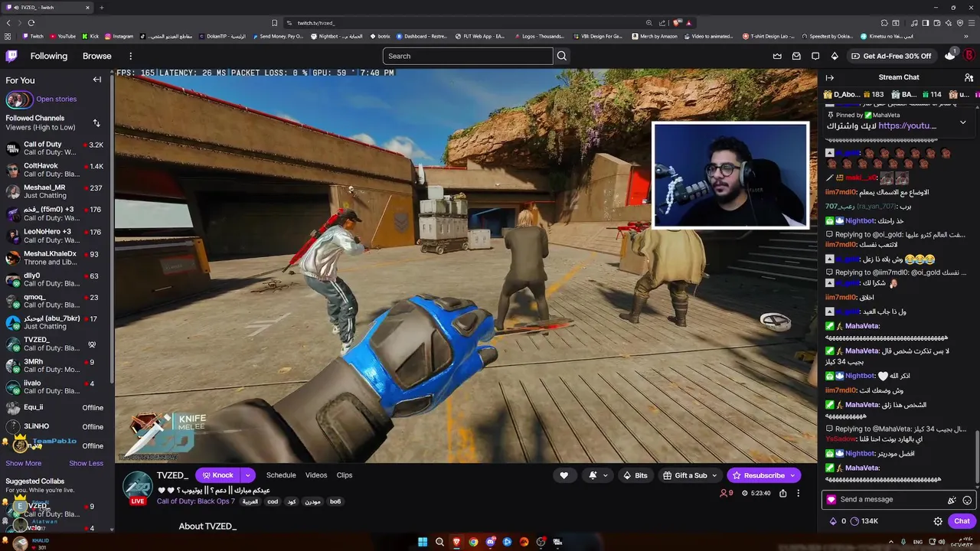This screenshot has width=980, height=551.
Task: Click the cod stream tag
Action: pyautogui.click(x=273, y=501)
